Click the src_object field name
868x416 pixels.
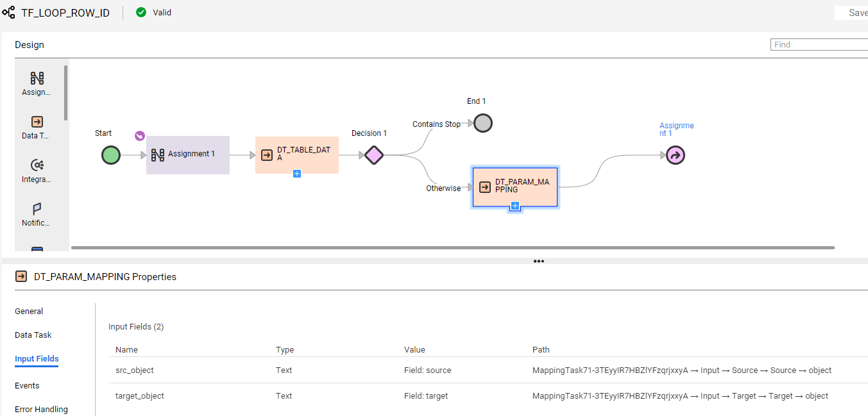coord(135,370)
